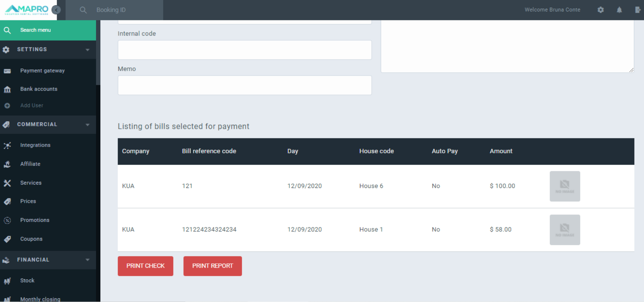Viewport: 644px width, 302px height.
Task: Collapse the FINANCIAL section arrow
Action: click(x=88, y=260)
